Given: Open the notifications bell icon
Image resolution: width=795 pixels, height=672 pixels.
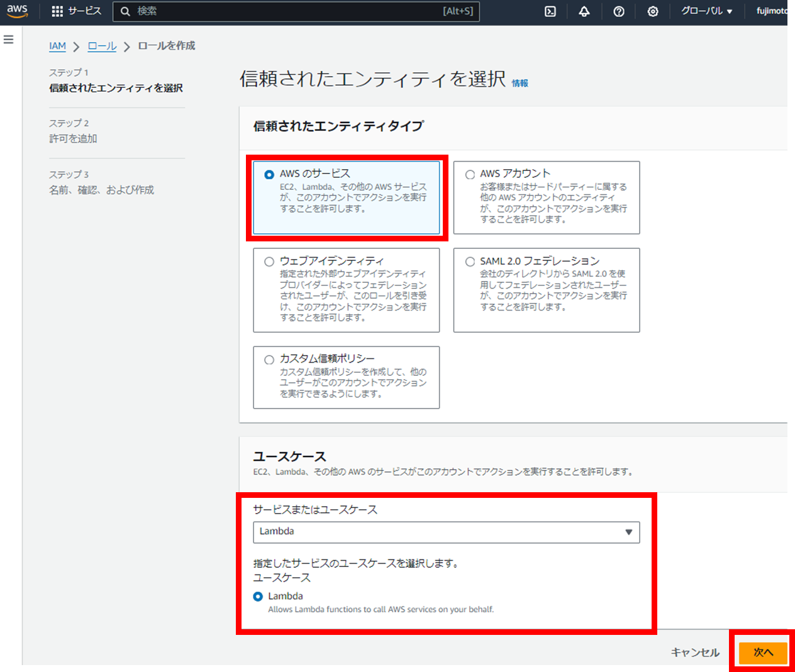Looking at the screenshot, I should pos(584,11).
